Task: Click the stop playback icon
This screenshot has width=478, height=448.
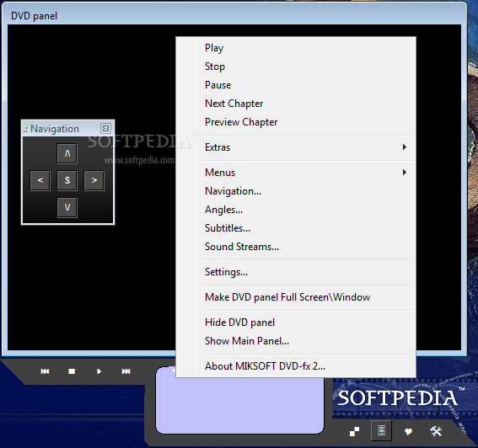Action: coord(72,371)
